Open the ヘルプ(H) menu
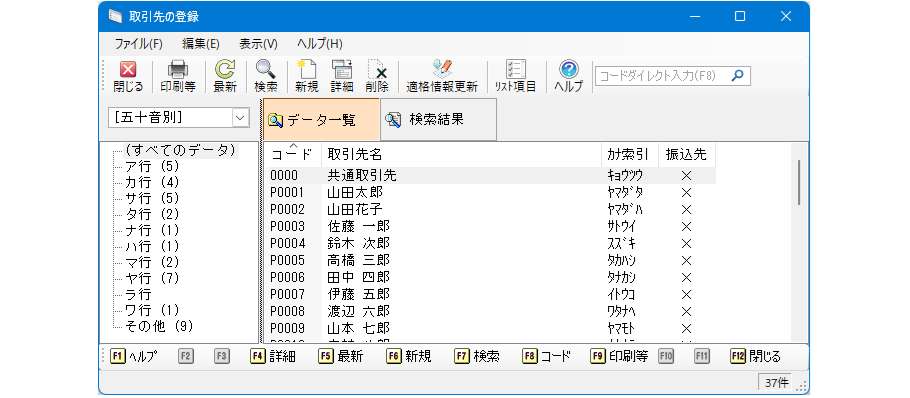910x398 pixels. pyautogui.click(x=319, y=44)
